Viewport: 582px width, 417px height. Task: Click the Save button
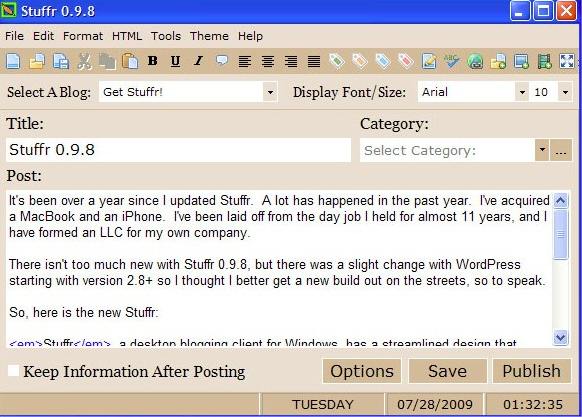448,371
